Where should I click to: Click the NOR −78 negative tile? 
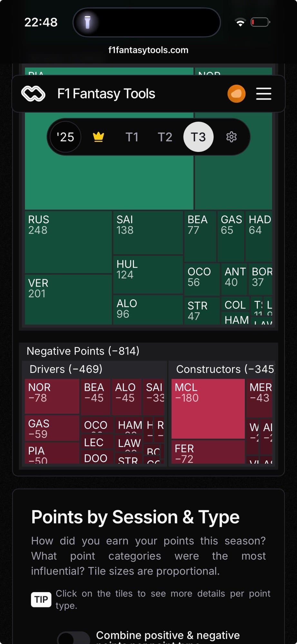coord(52,396)
